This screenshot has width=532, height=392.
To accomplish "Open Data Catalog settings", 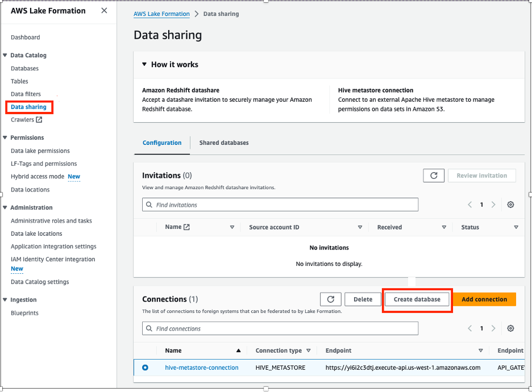I will tap(40, 282).
